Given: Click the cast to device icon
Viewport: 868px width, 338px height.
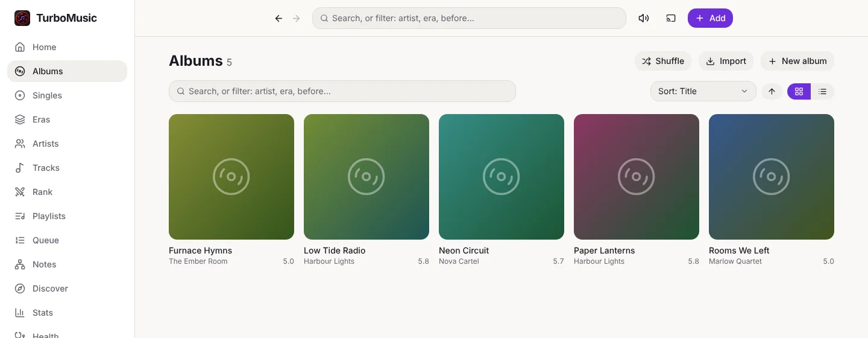Looking at the screenshot, I should pyautogui.click(x=671, y=18).
